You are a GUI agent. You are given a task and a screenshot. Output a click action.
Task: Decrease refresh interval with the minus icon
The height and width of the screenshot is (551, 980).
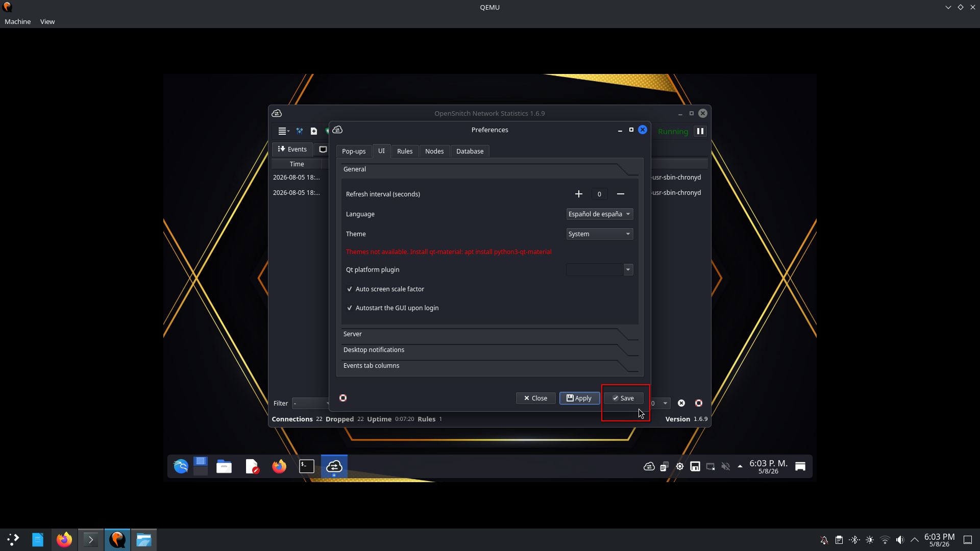point(621,194)
